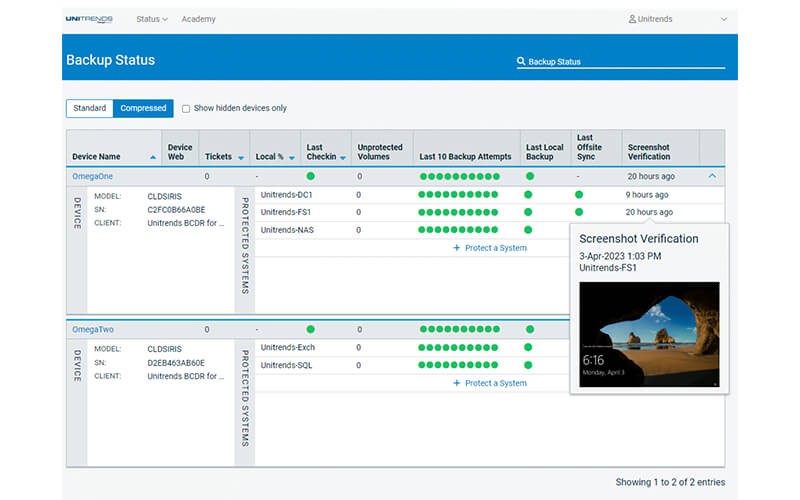Screen dimensions: 800x500
Task: Sort by Local % column arrow
Action: tap(292, 158)
